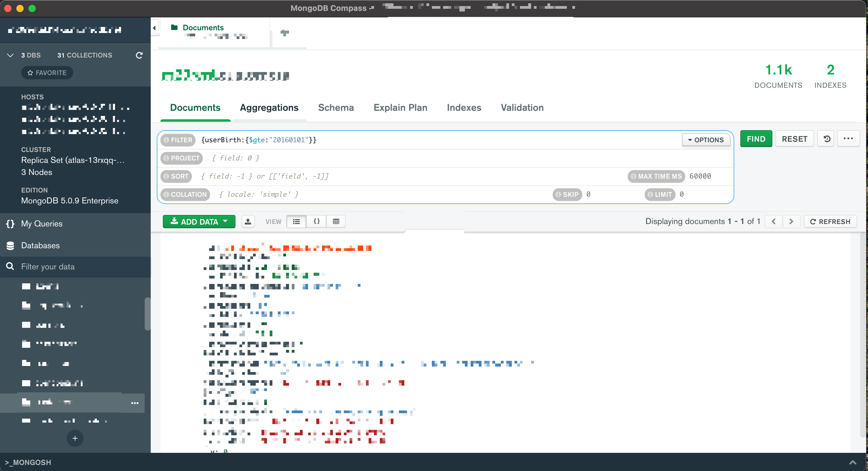Click the LIMIT value field
Viewport: 868px width, 471px height.
pyautogui.click(x=682, y=194)
